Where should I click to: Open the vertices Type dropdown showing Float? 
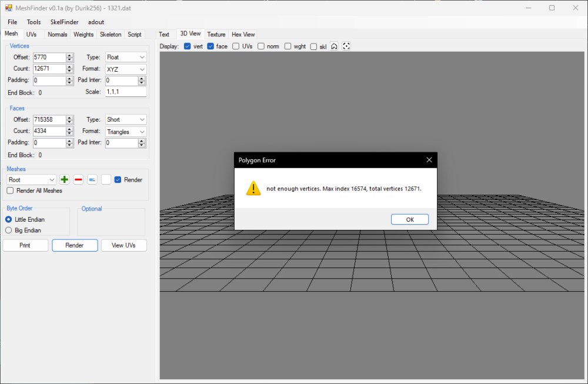[x=125, y=57]
